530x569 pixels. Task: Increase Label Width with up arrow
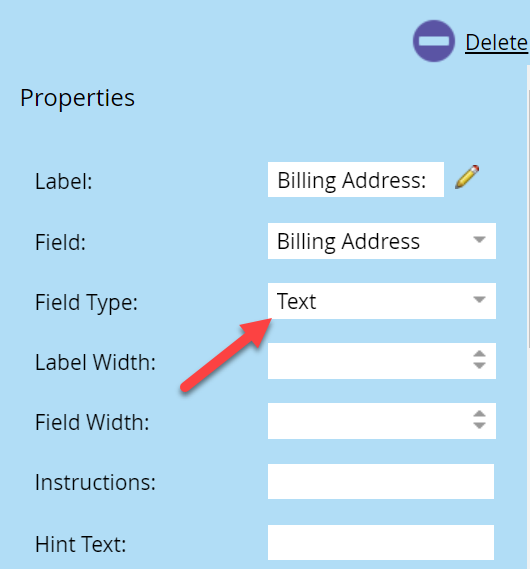point(480,354)
